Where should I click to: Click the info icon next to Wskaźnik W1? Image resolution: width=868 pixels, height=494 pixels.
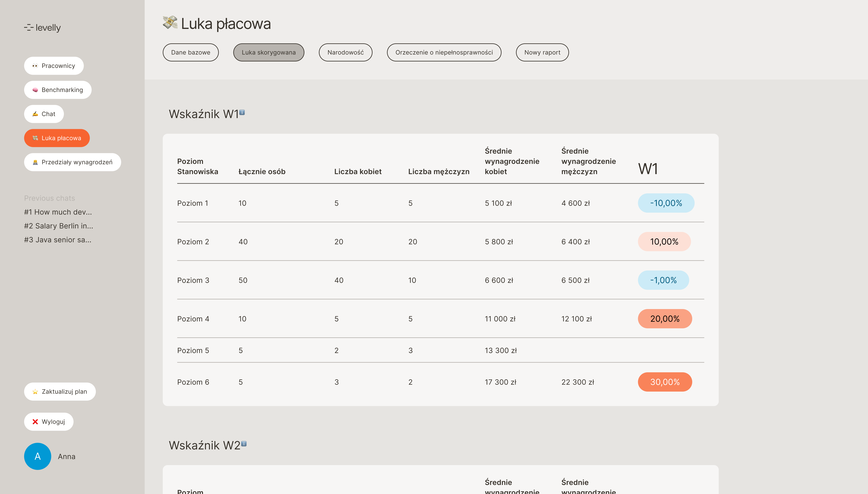click(242, 112)
